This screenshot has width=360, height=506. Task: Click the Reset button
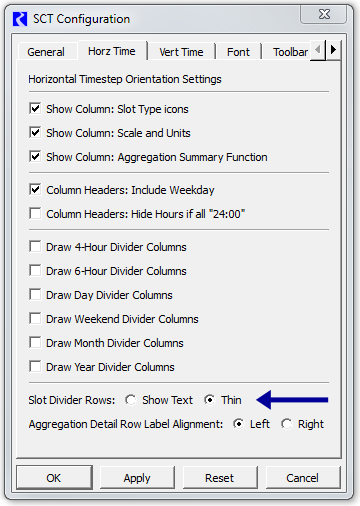(x=220, y=478)
